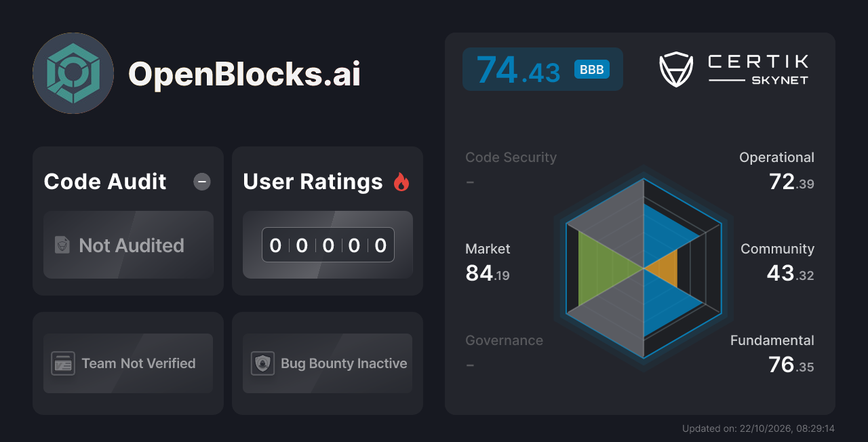The height and width of the screenshot is (442, 868).
Task: Click the 0 0 0 0 0 ratings counter
Action: (328, 245)
